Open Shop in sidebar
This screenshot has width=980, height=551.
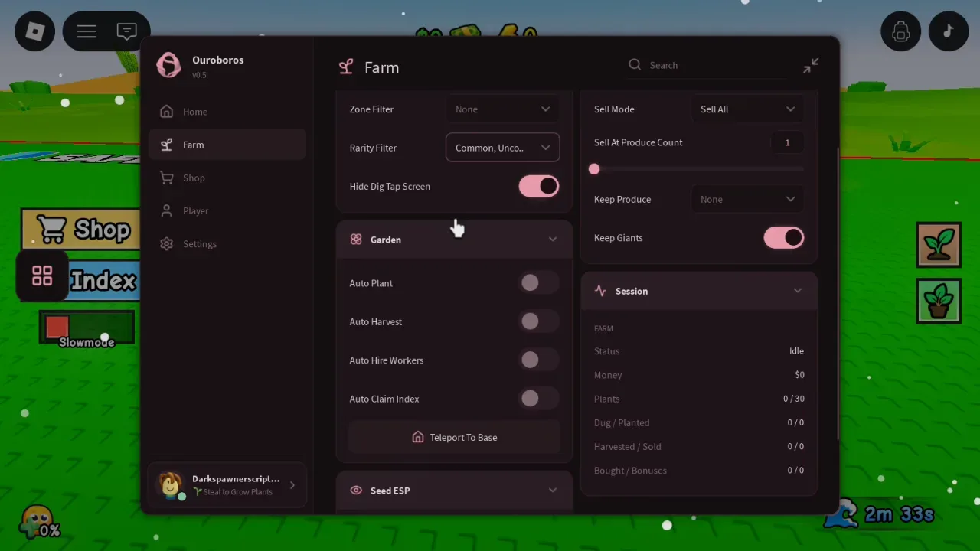(227, 178)
